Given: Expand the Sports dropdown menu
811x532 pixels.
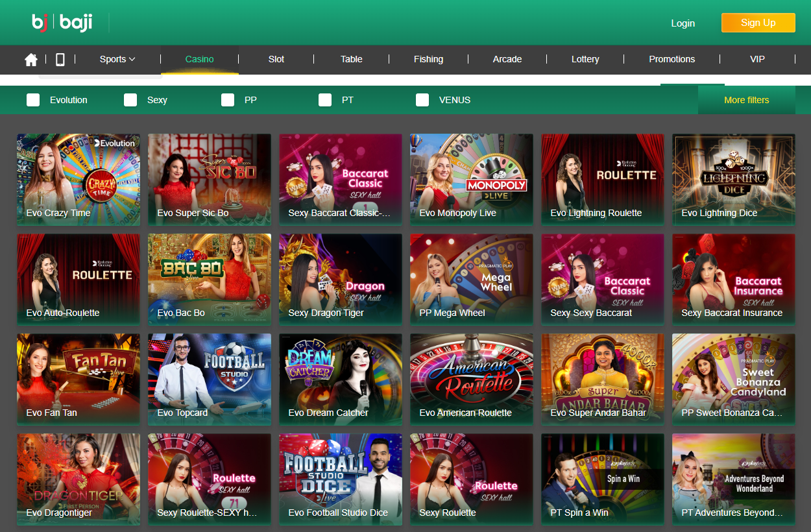Looking at the screenshot, I should pyautogui.click(x=117, y=59).
